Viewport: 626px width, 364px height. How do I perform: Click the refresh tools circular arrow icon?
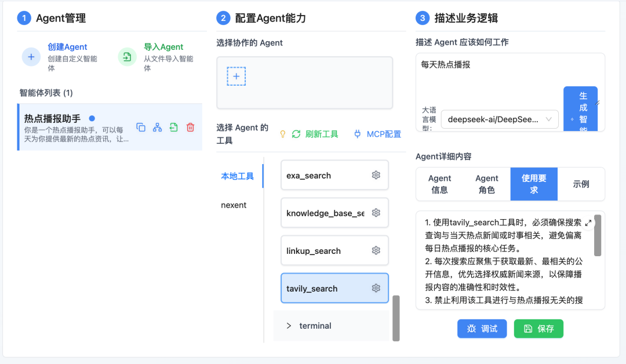(296, 134)
